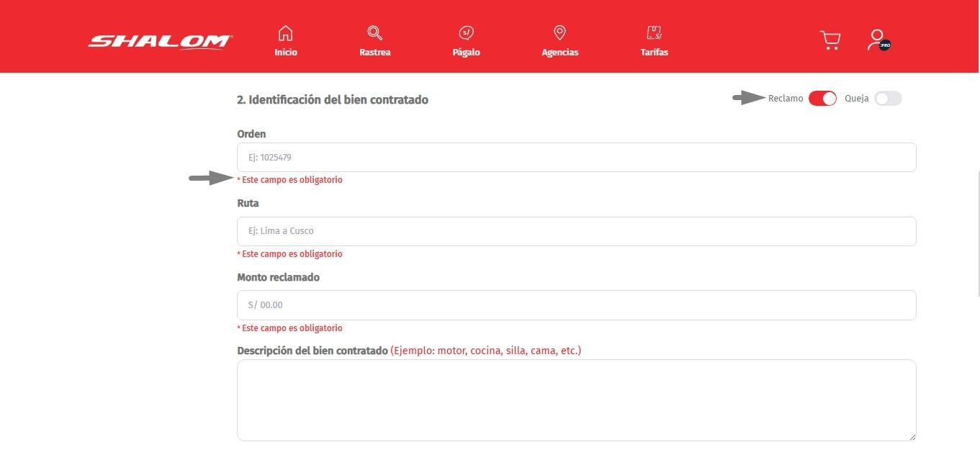Click the Rastrea menu label
980x455 pixels.
point(374,53)
